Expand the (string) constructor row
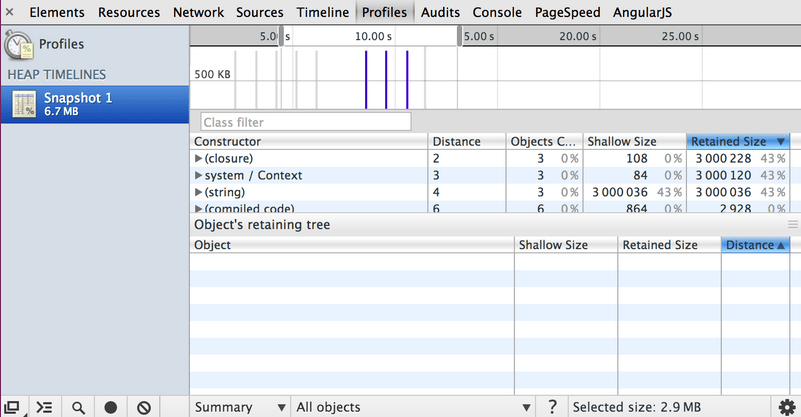This screenshot has width=801, height=417. 198,192
